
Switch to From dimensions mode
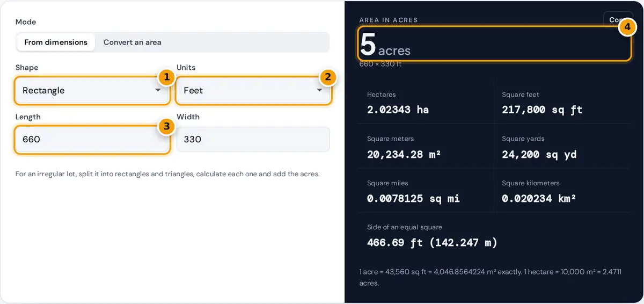tap(56, 42)
